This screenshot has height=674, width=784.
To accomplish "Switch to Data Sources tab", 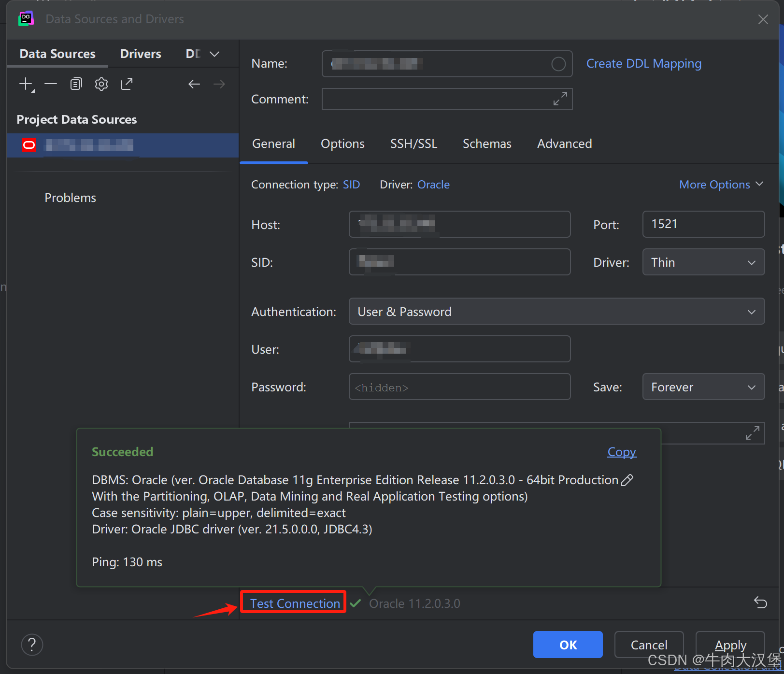I will pos(57,54).
